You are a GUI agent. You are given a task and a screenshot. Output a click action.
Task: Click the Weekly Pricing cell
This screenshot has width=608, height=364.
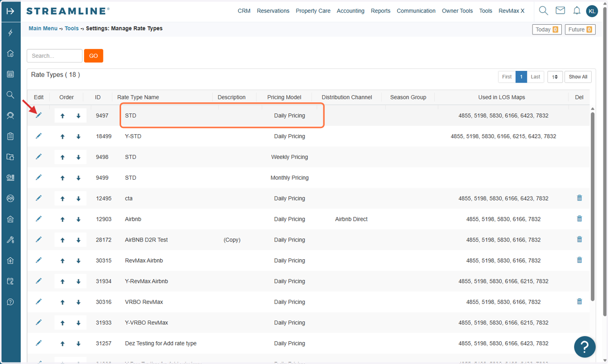point(289,157)
